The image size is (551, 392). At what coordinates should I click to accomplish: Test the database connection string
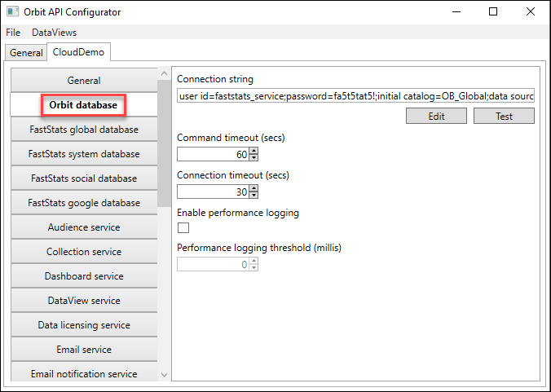point(504,116)
